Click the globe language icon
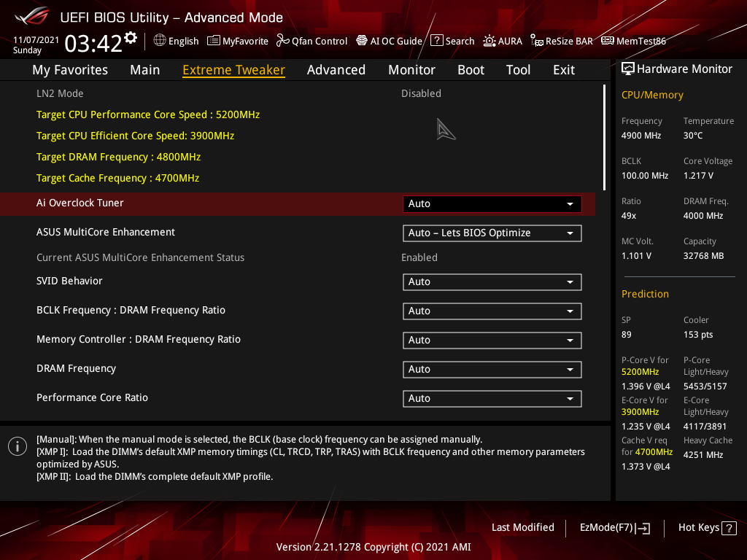Viewport: 747px width, 560px height. pos(160,41)
